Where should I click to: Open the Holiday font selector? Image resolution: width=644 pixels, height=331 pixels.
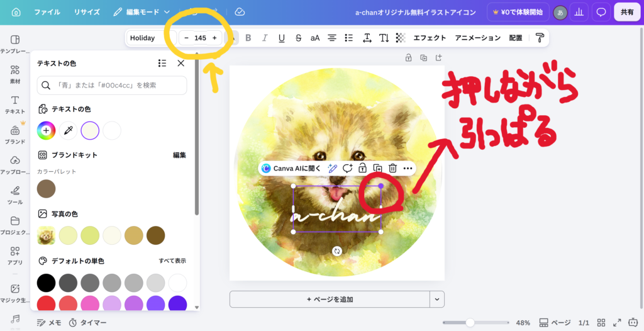pyautogui.click(x=151, y=38)
